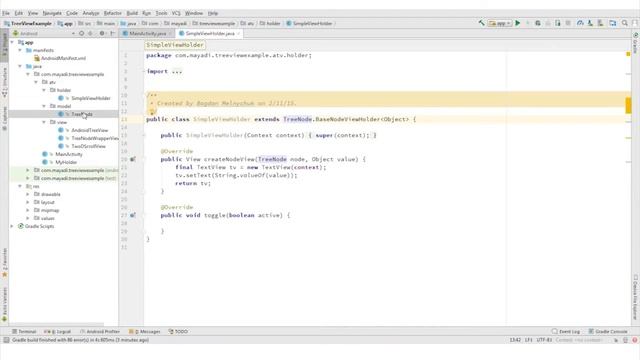Screen dimensions: 640x360
Task: Collapse the view package
Action: pos(44,122)
